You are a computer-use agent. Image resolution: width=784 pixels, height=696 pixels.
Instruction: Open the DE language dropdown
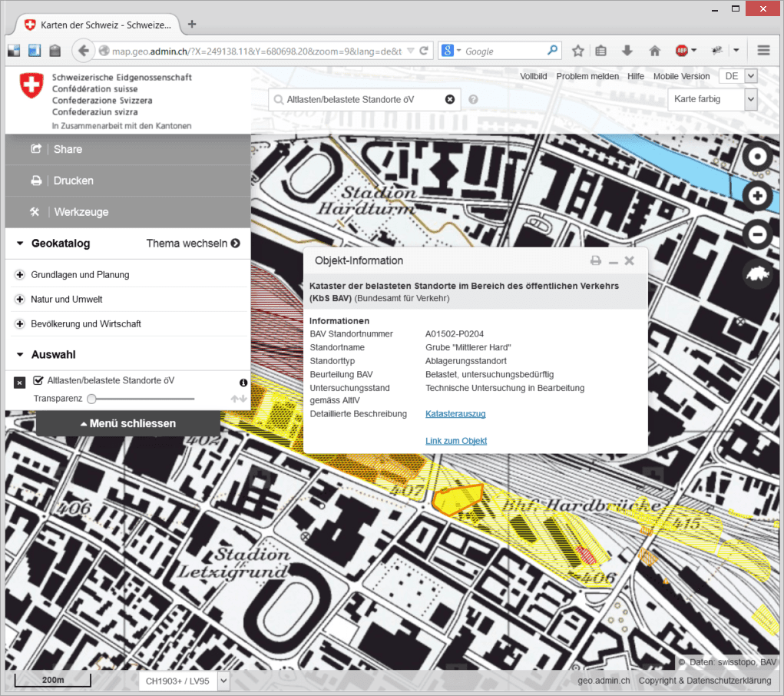click(x=738, y=76)
